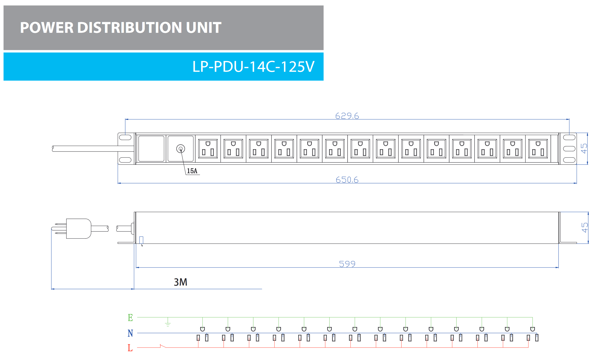Click the 650.6 dimension value

347,180
